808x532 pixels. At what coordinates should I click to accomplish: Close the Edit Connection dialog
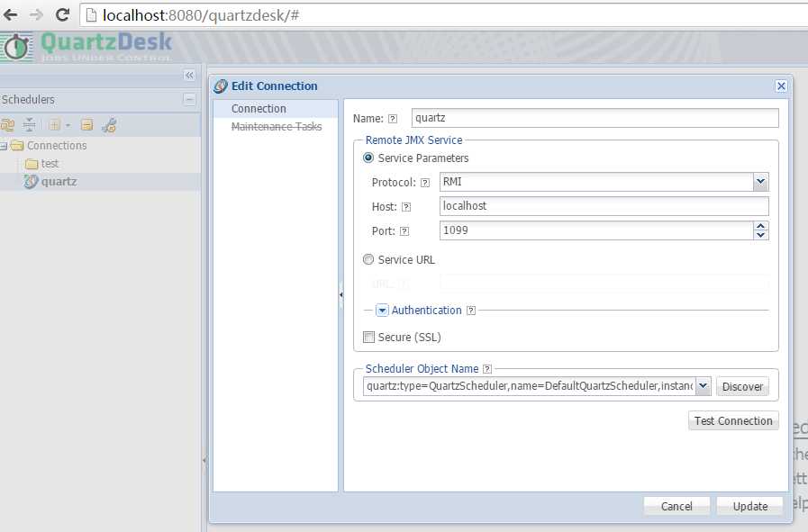click(x=781, y=86)
